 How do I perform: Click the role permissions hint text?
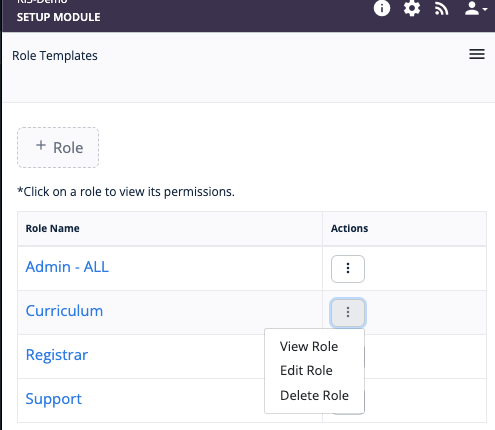point(126,192)
